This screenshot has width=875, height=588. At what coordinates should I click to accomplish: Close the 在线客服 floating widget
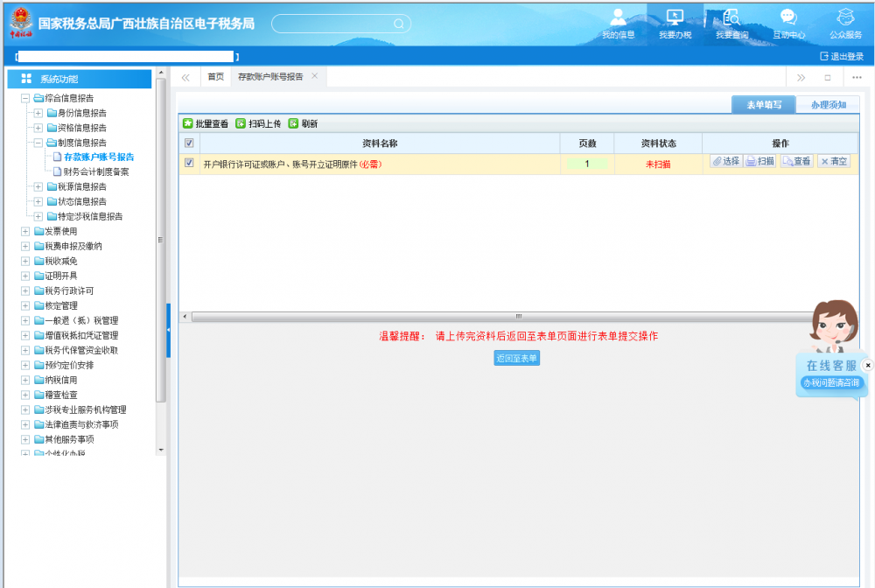pos(867,365)
